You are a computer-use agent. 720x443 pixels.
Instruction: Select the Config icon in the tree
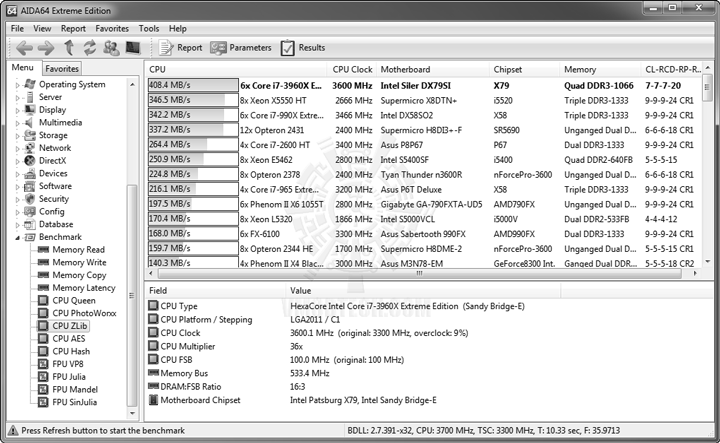(x=29, y=212)
